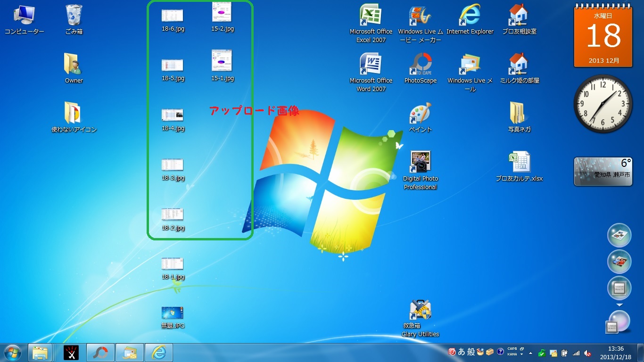
Task: Open the IME pad icon
Action: click(x=480, y=352)
